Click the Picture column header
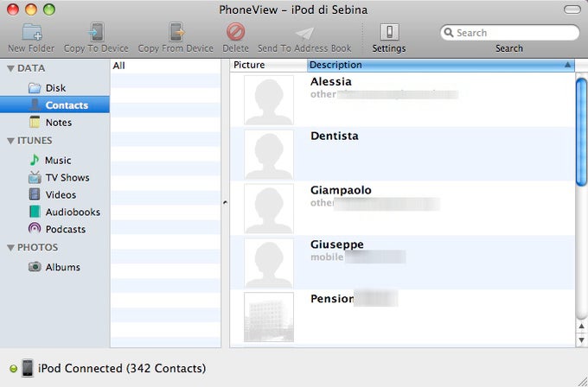The height and width of the screenshot is (387, 588). pos(269,65)
